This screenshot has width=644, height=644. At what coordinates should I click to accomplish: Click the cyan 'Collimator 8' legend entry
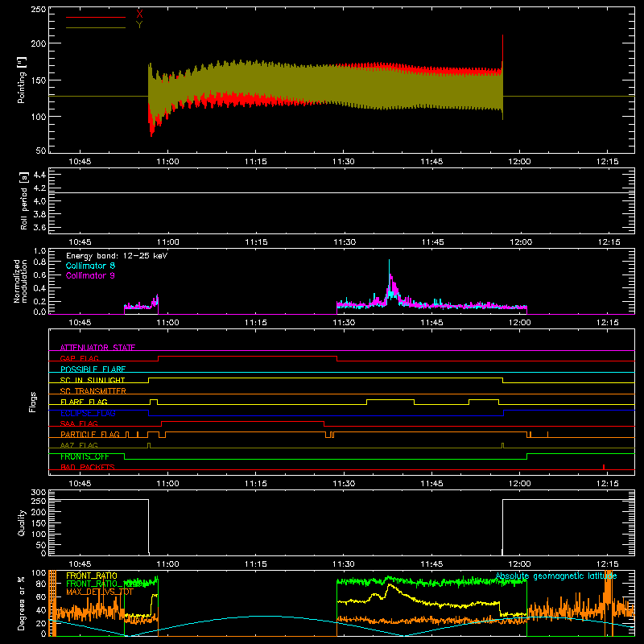pos(90,266)
